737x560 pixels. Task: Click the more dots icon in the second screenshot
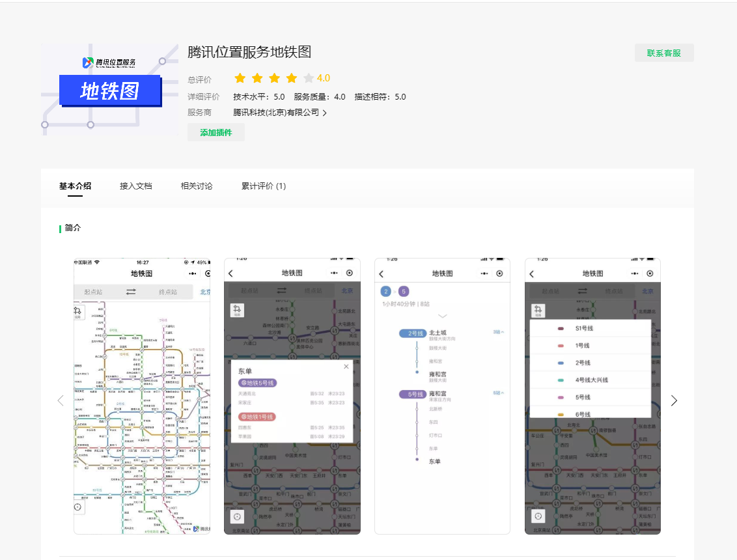pyautogui.click(x=334, y=273)
